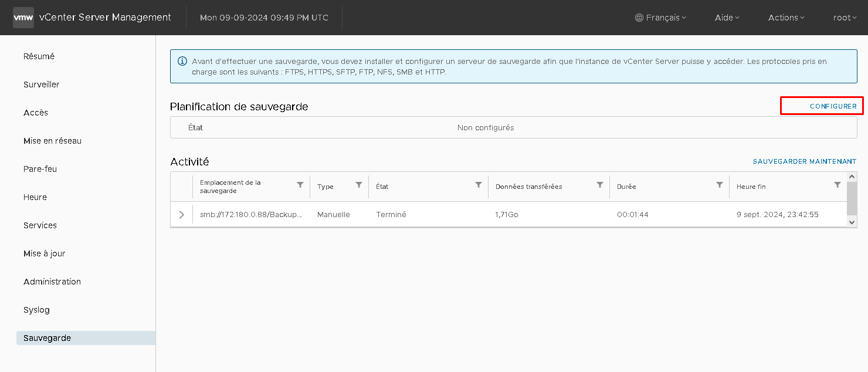Viewport: 868px width, 372px height.
Task: Filter the Emplacement de la sauvegarde column
Action: [x=300, y=185]
